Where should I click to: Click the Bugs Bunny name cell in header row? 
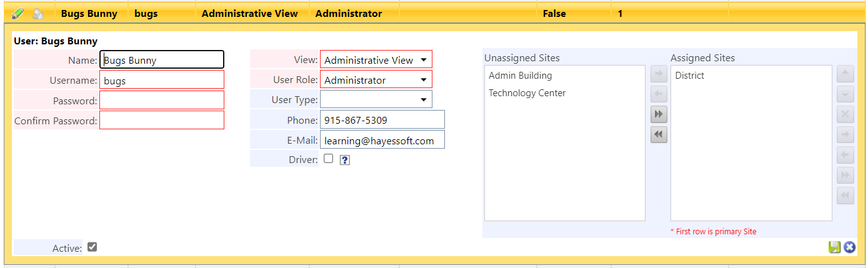click(89, 13)
